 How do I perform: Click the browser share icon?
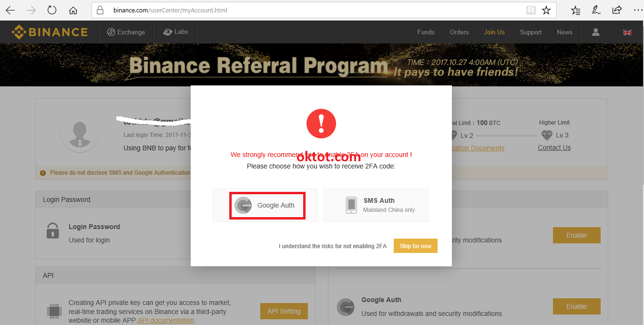[617, 10]
